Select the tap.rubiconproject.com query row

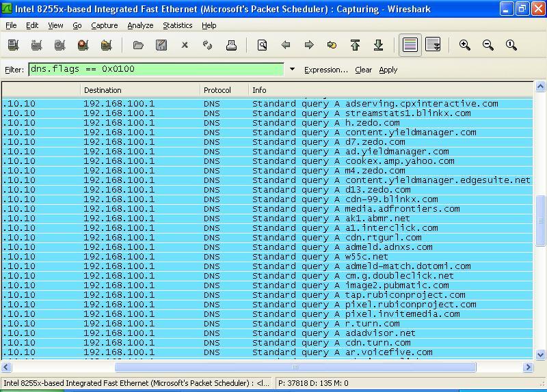click(267, 295)
